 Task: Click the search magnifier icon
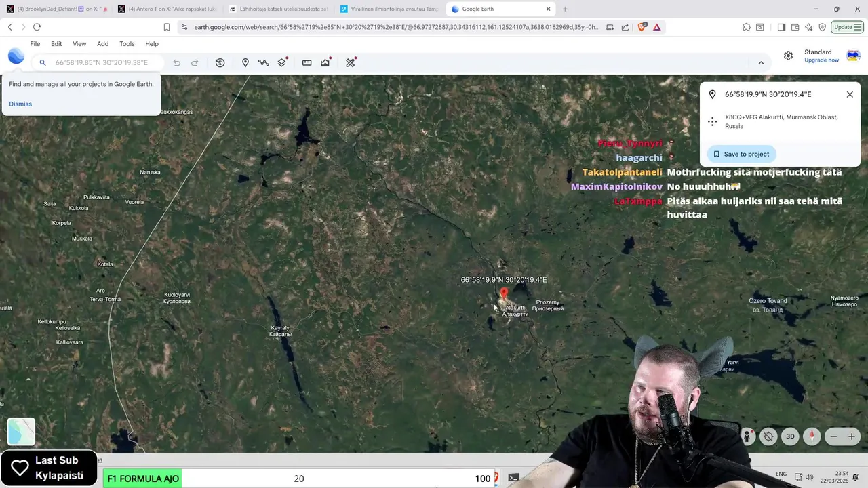point(42,62)
